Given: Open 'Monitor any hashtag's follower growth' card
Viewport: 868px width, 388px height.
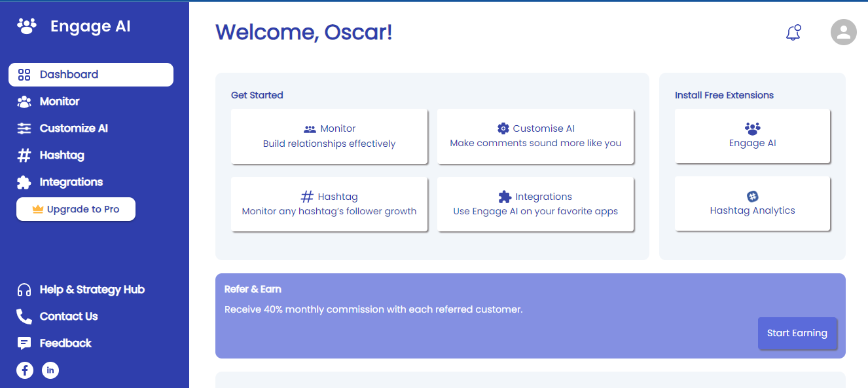Looking at the screenshot, I should [329, 204].
